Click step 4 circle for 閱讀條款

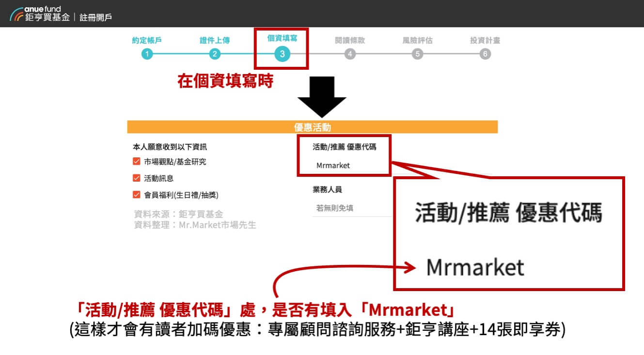pyautogui.click(x=350, y=54)
